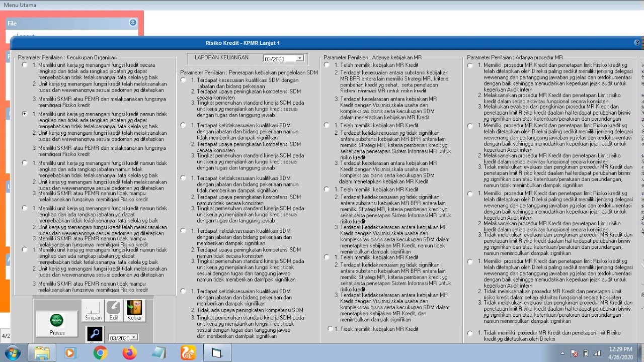Select 'Tidak memiliki prosedur MR Kredit' radio

coord(470,333)
